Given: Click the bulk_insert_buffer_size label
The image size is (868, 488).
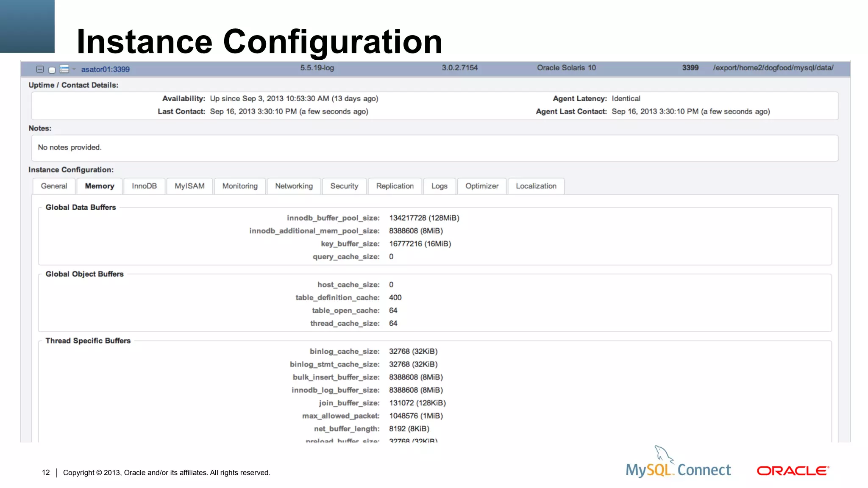Looking at the screenshot, I should (x=336, y=377).
